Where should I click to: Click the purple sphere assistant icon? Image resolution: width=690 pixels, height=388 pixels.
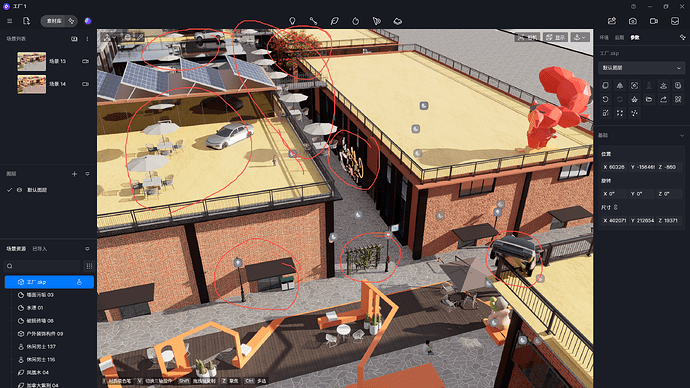click(88, 21)
